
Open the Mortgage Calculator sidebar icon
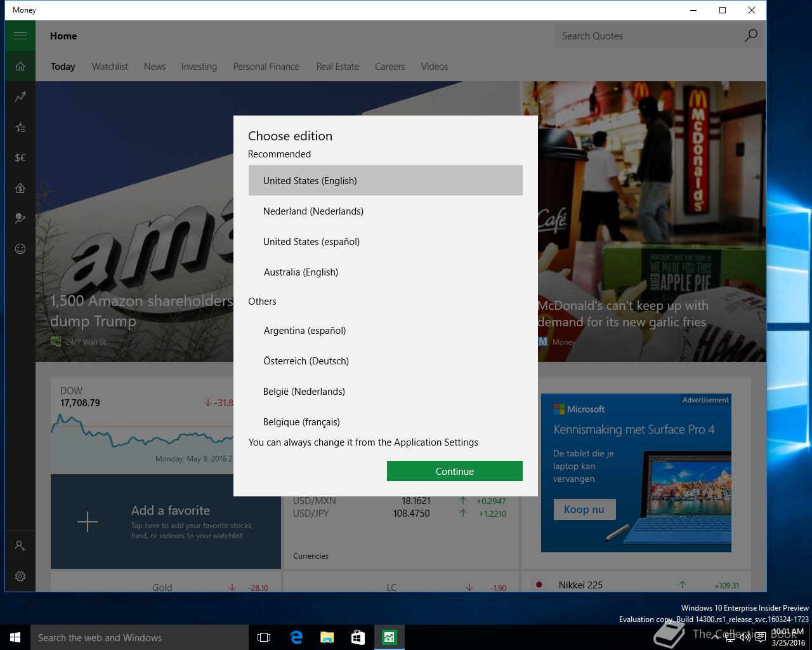coord(20,188)
